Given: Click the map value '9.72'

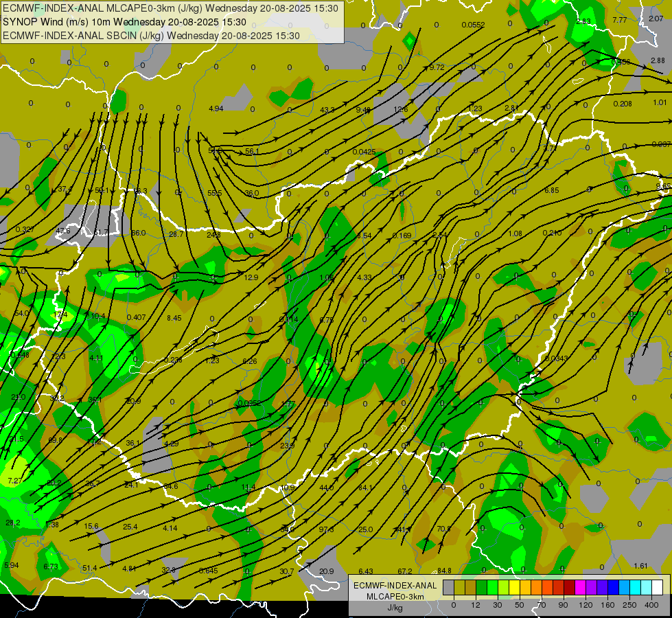Looking at the screenshot, I should 437,67.
